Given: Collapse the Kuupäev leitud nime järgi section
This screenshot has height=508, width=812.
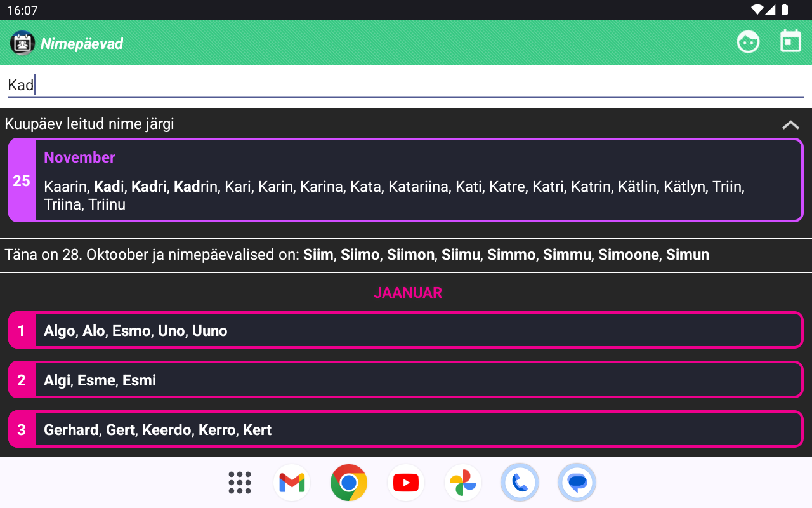Looking at the screenshot, I should point(790,124).
